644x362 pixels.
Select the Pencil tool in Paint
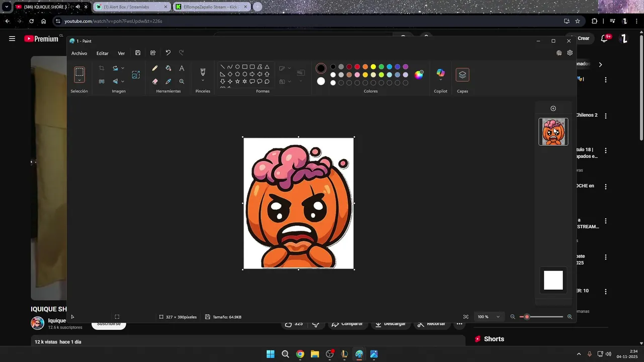(x=155, y=68)
